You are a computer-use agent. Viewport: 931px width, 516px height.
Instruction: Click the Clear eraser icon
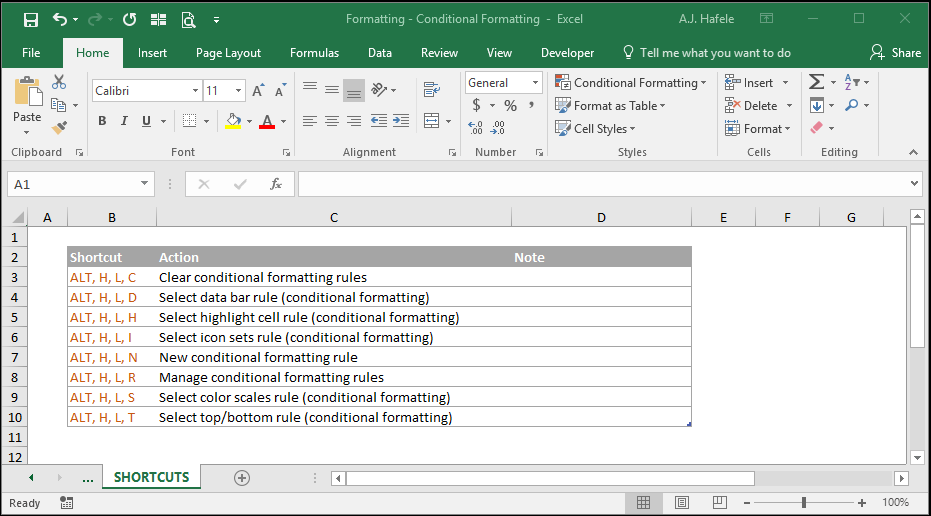coord(817,128)
